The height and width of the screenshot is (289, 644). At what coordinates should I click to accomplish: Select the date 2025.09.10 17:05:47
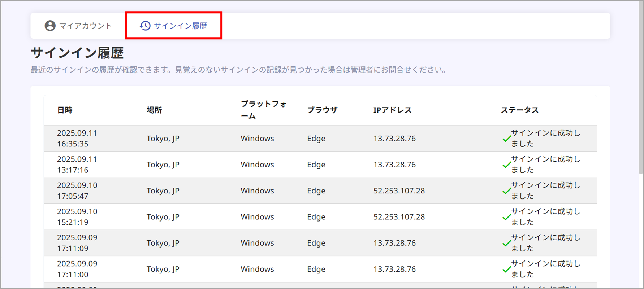[x=77, y=191]
